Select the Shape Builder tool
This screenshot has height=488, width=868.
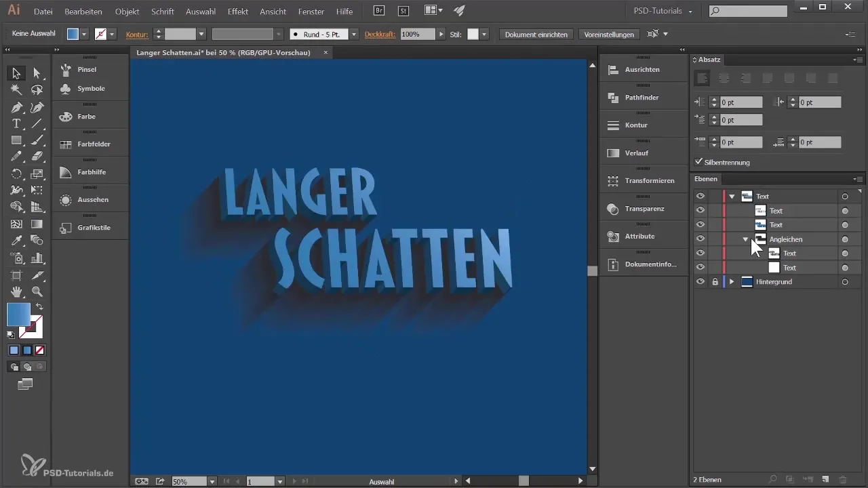[16, 207]
